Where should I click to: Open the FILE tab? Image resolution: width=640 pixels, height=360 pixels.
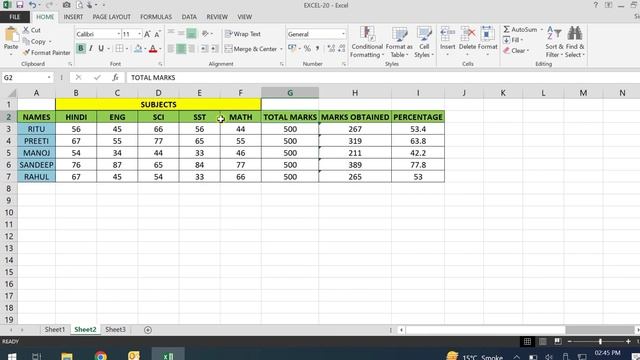coord(15,17)
